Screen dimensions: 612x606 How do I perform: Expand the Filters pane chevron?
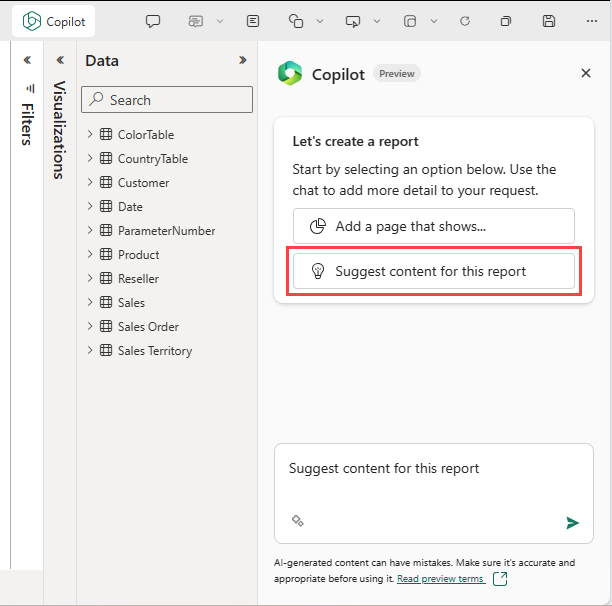pos(27,60)
